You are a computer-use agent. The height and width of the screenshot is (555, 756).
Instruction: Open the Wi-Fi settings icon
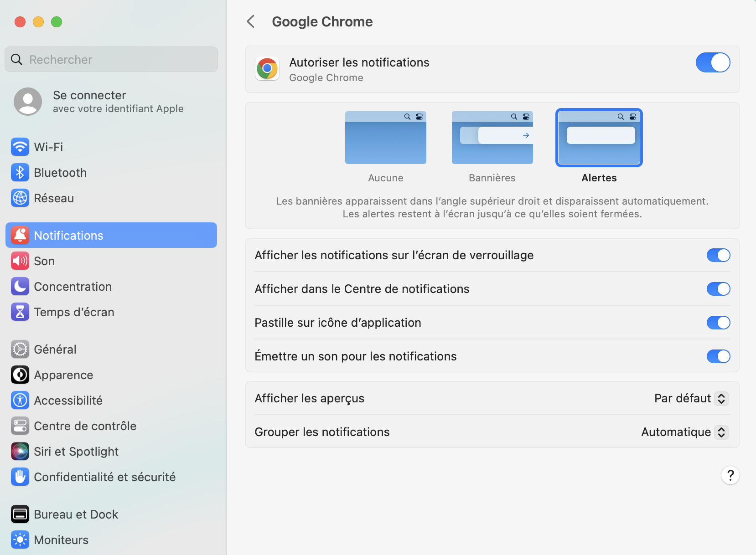(x=20, y=147)
